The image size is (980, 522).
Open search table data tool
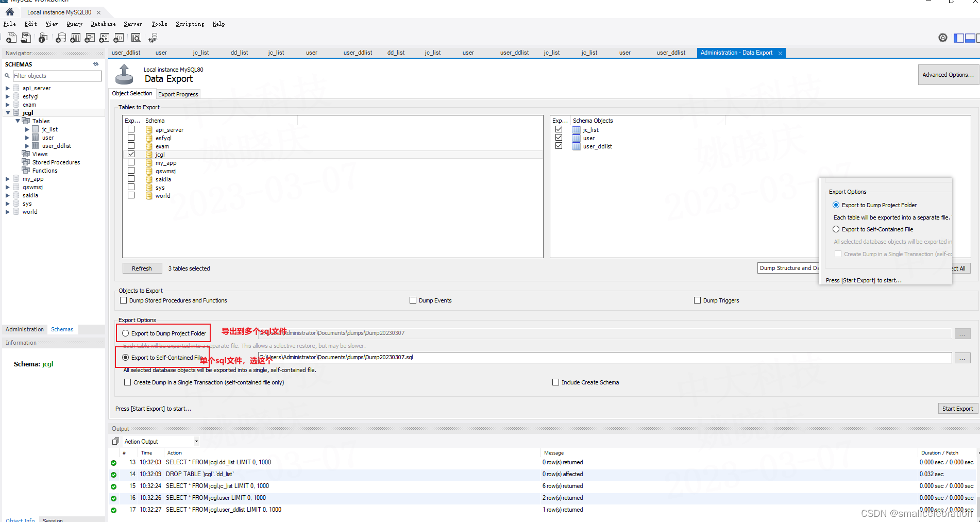coord(136,38)
